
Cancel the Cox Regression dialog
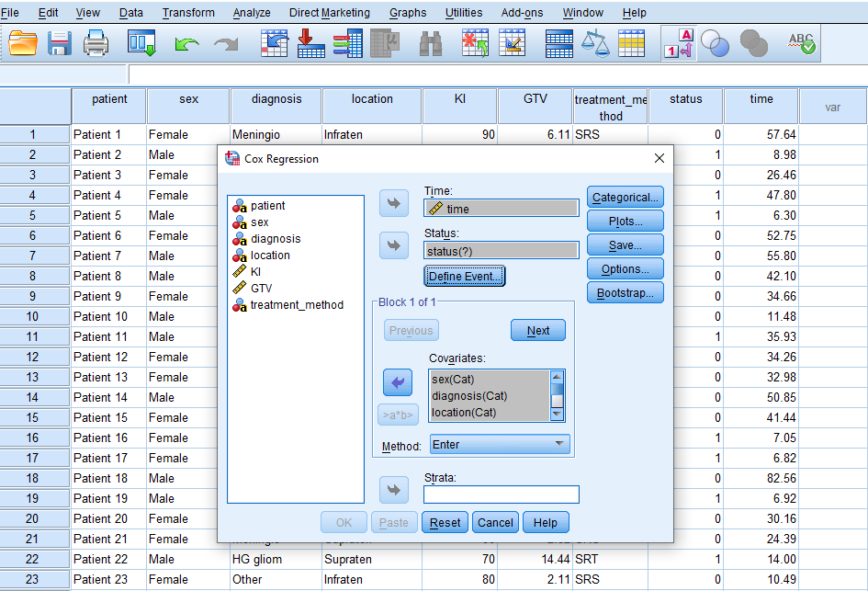click(x=495, y=522)
